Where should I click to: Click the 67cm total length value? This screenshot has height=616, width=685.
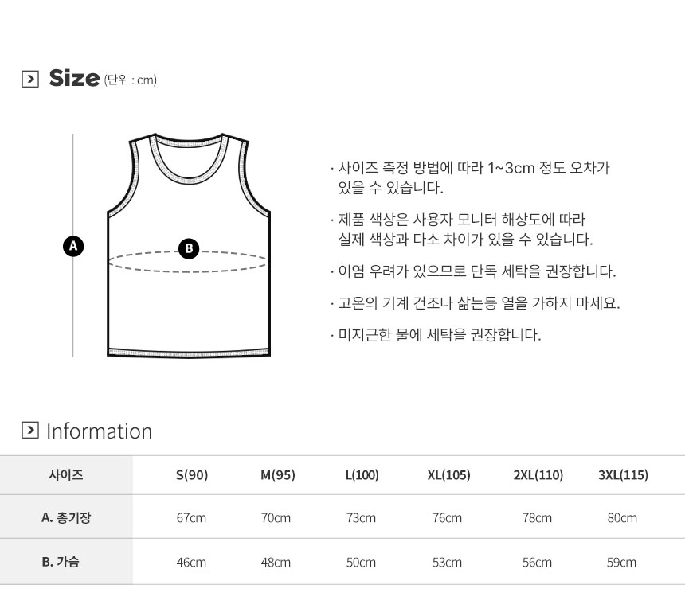(191, 518)
